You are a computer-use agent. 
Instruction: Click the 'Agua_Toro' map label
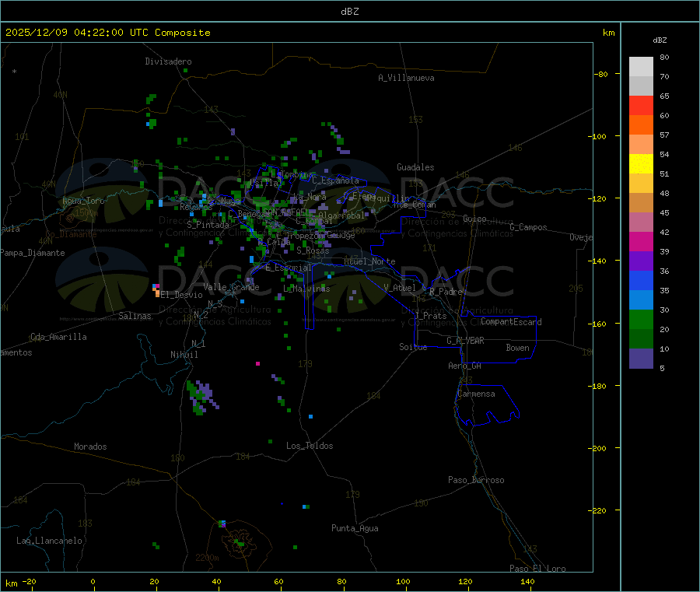pyautogui.click(x=83, y=201)
